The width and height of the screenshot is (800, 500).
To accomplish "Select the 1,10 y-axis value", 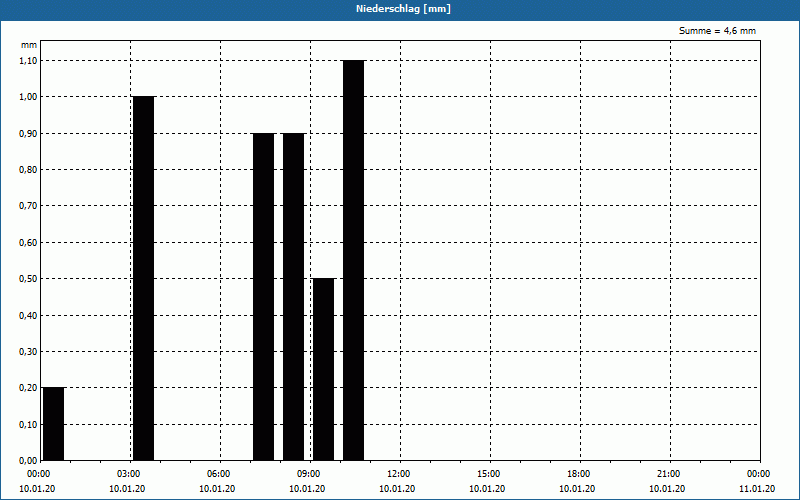I will (x=29, y=61).
